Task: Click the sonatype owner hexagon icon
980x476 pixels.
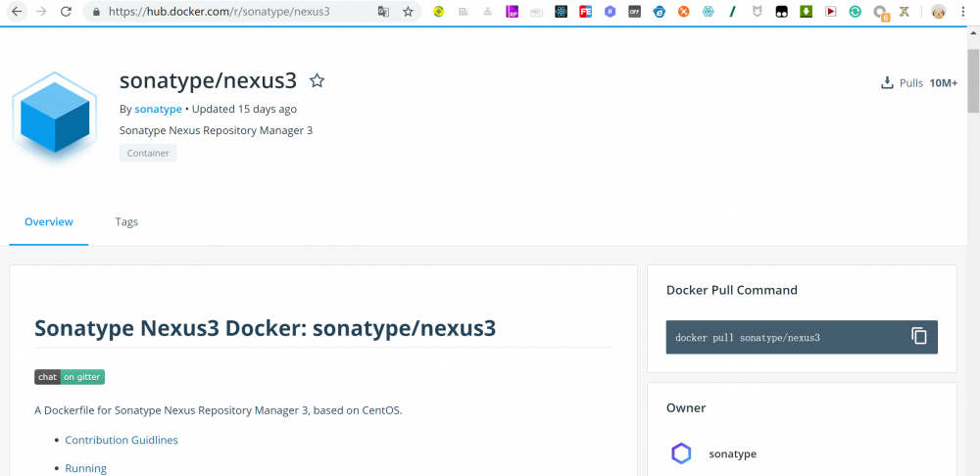Action: (x=681, y=453)
